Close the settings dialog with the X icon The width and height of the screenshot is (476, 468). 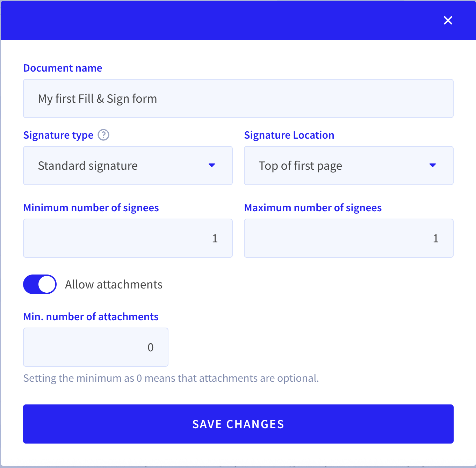pyautogui.click(x=448, y=20)
